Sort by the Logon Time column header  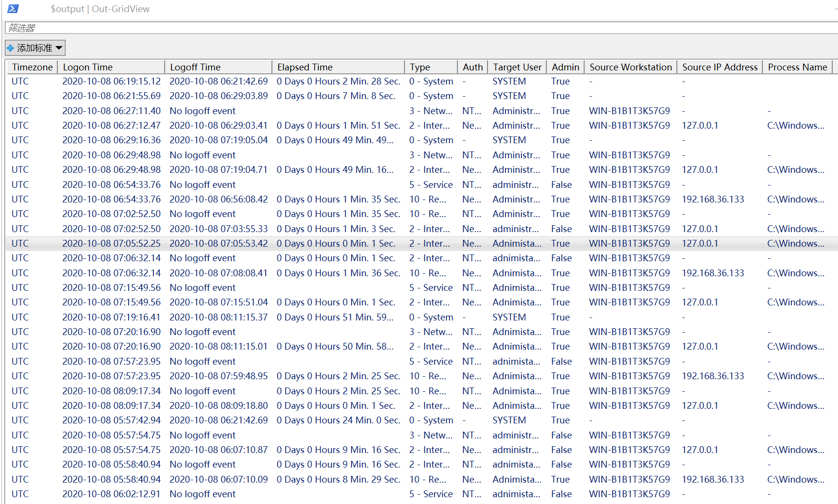coord(111,67)
